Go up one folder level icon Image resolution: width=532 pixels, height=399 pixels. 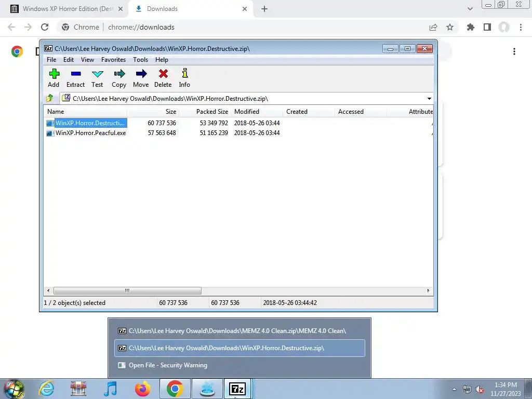(50, 98)
